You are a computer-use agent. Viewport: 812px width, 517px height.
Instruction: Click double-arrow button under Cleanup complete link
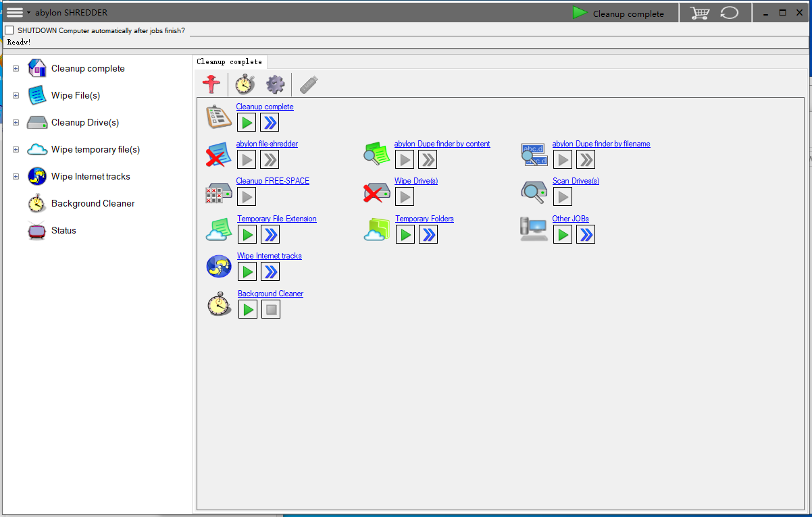point(270,122)
